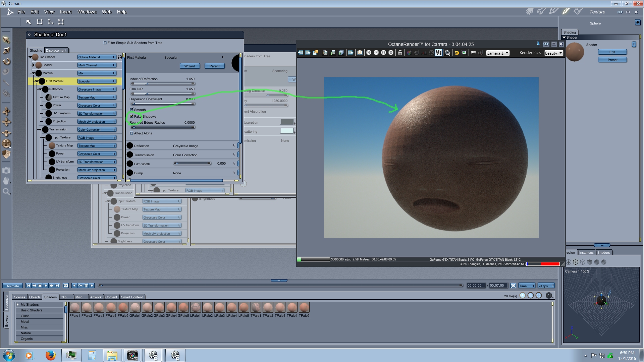Click the Octane render pause button

click(x=383, y=53)
